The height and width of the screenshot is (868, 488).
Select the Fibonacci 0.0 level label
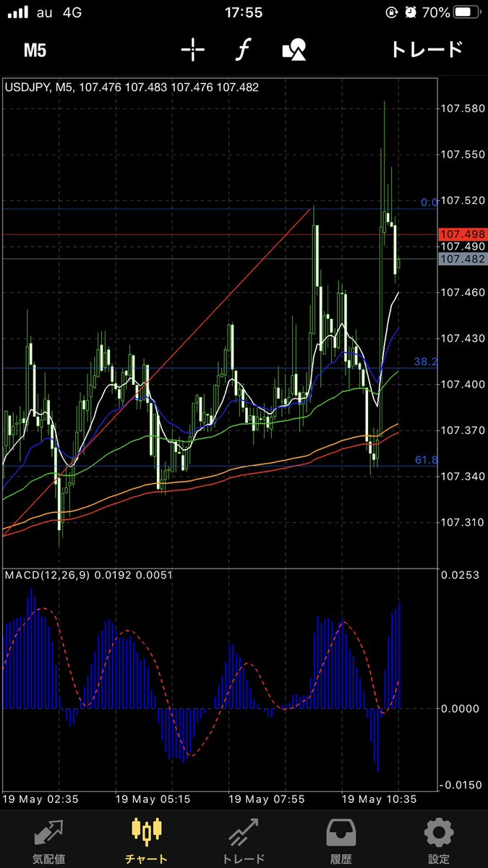429,203
